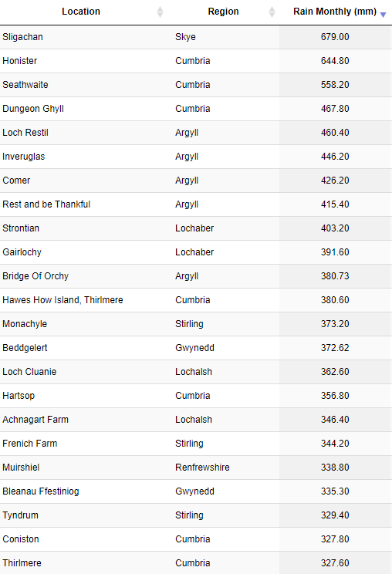Sort table by Location column arrows
The image size is (392, 574).
pos(160,12)
